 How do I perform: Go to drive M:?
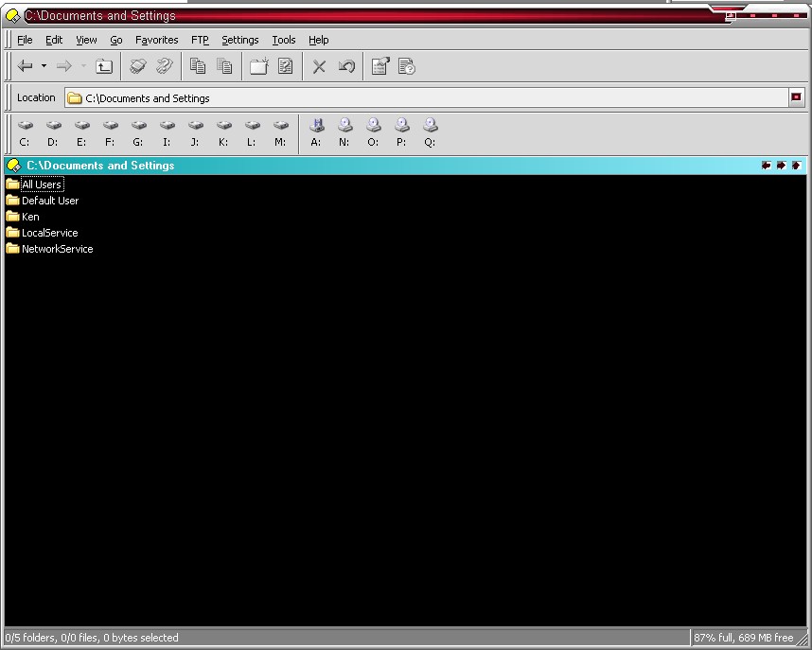pyautogui.click(x=280, y=133)
